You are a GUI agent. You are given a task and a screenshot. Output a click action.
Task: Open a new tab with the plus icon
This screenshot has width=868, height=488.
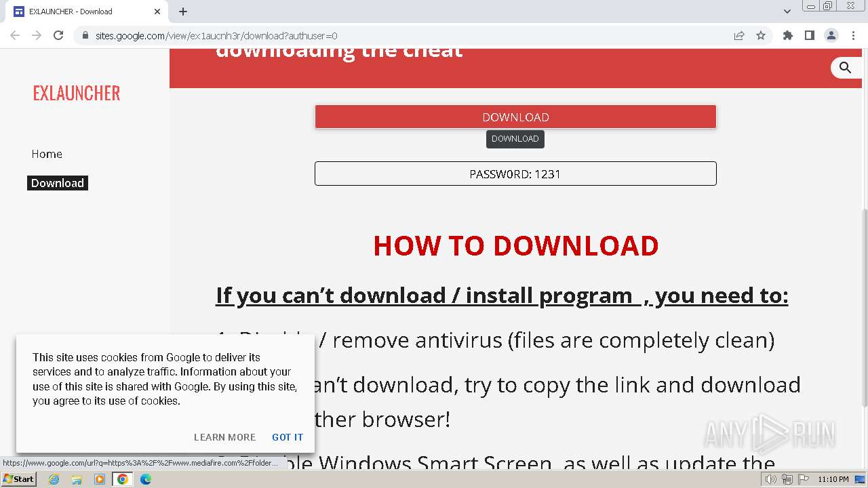tap(183, 12)
